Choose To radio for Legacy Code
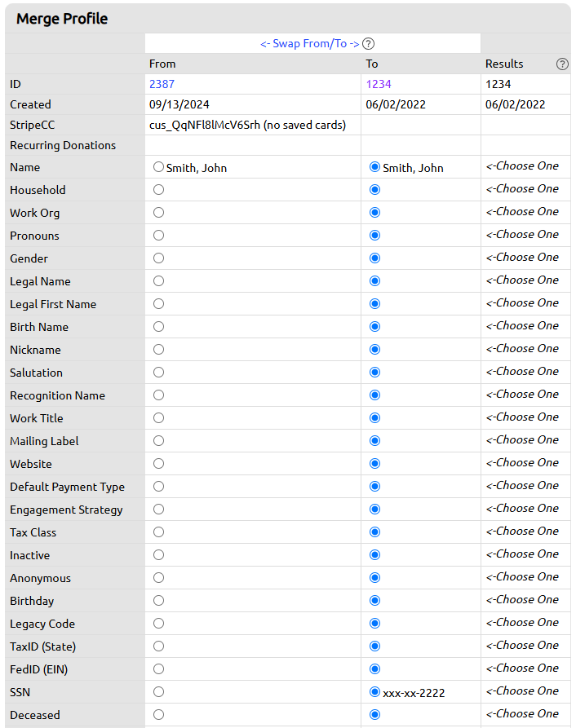The width and height of the screenshot is (576, 728). point(374,623)
